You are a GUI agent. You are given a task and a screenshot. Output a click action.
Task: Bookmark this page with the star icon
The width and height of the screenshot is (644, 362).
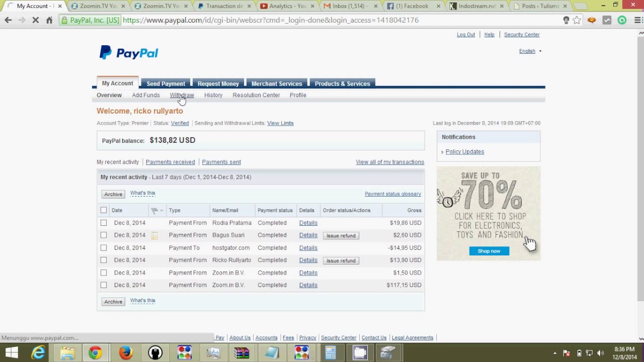pyautogui.click(x=577, y=20)
